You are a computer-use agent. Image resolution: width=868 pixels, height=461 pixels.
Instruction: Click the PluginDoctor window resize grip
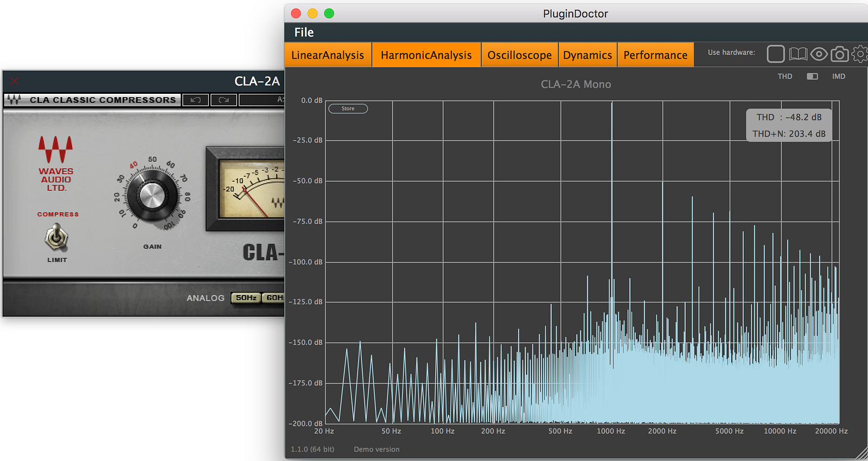pos(861,454)
